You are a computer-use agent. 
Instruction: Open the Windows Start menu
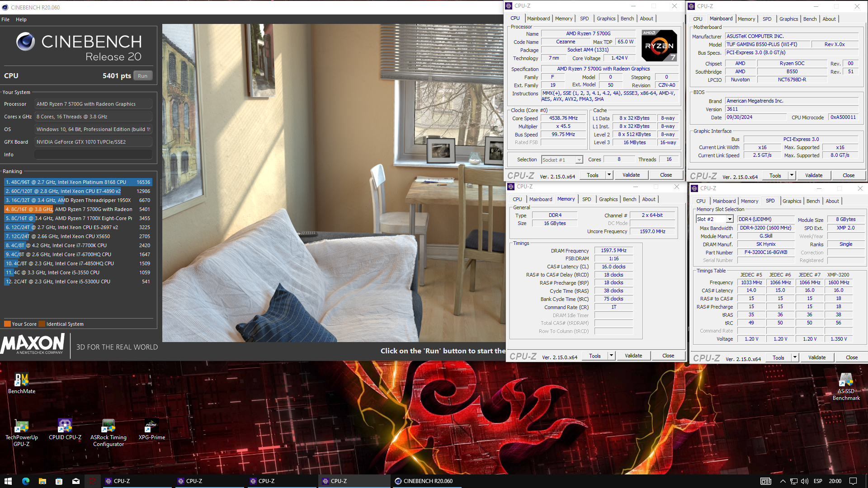(x=8, y=481)
